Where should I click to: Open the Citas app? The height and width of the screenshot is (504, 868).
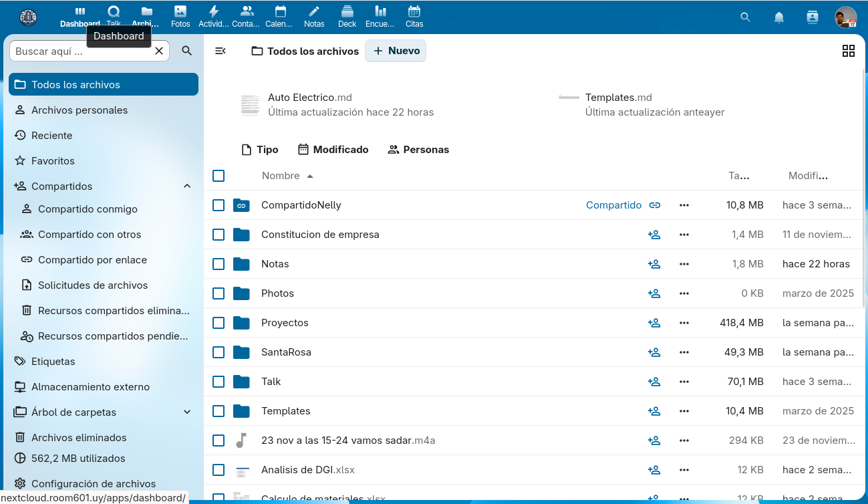(x=414, y=17)
